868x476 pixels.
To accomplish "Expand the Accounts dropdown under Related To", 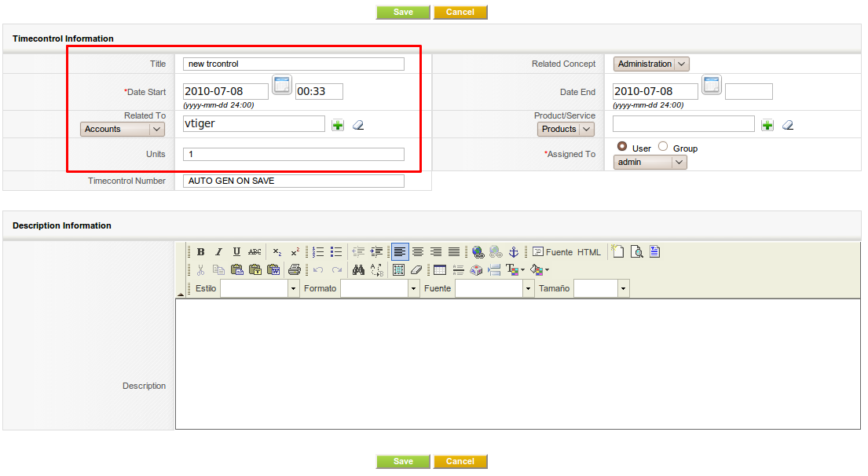I will pyautogui.click(x=123, y=129).
